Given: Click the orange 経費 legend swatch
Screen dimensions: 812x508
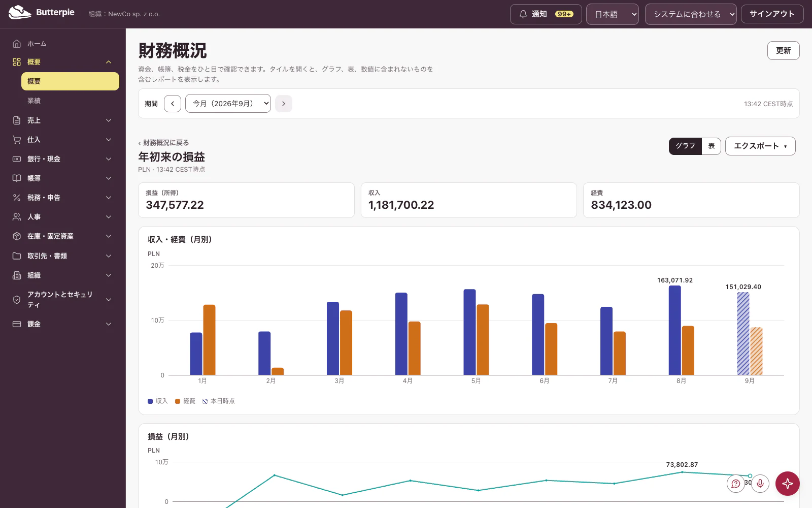Looking at the screenshot, I should click(x=178, y=401).
